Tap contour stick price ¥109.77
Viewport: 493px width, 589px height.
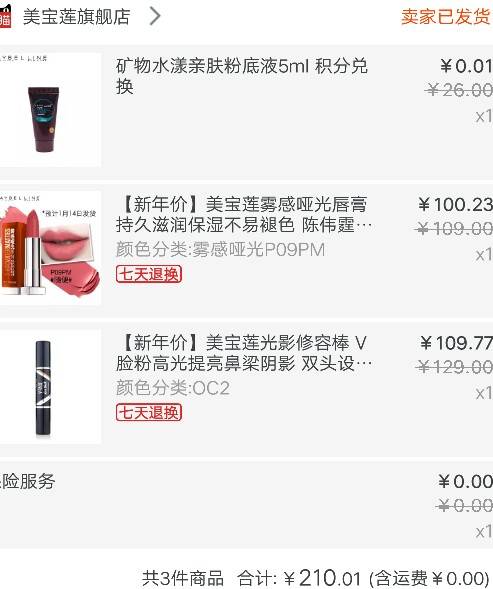[x=456, y=343]
